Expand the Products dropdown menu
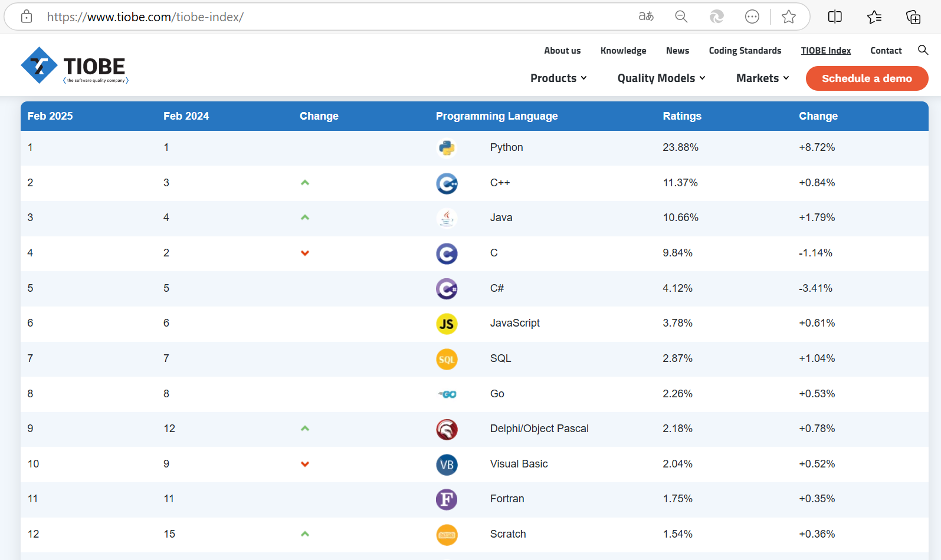This screenshot has height=560, width=941. pyautogui.click(x=559, y=78)
